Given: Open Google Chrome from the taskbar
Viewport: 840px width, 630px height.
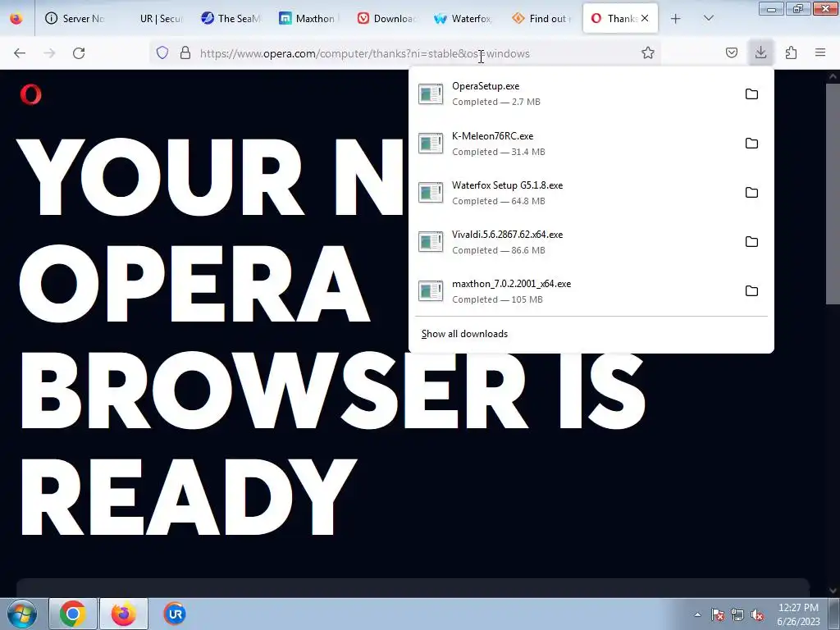Looking at the screenshot, I should point(73,614).
